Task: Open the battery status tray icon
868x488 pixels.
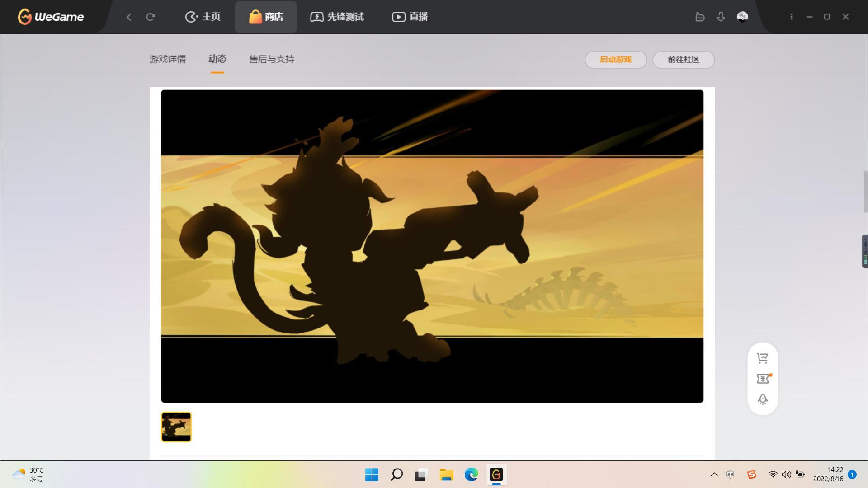Action: (x=800, y=474)
